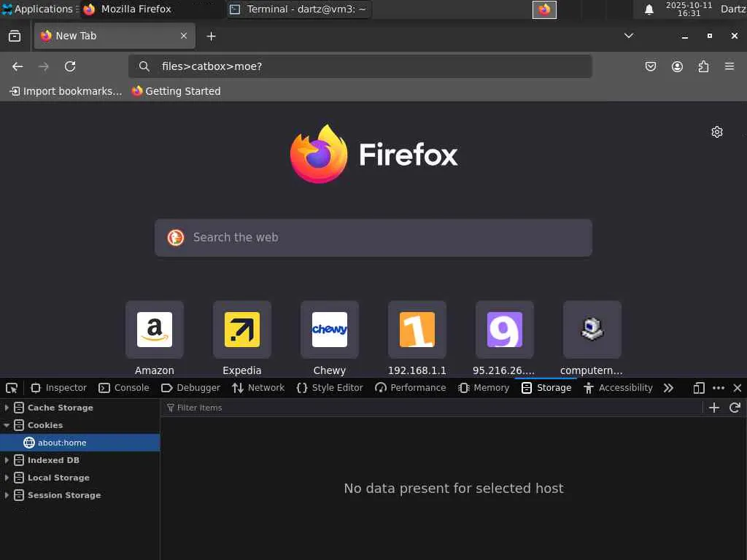This screenshot has width=747, height=560.
Task: Expand the Session Storage tree node
Action: 7,495
